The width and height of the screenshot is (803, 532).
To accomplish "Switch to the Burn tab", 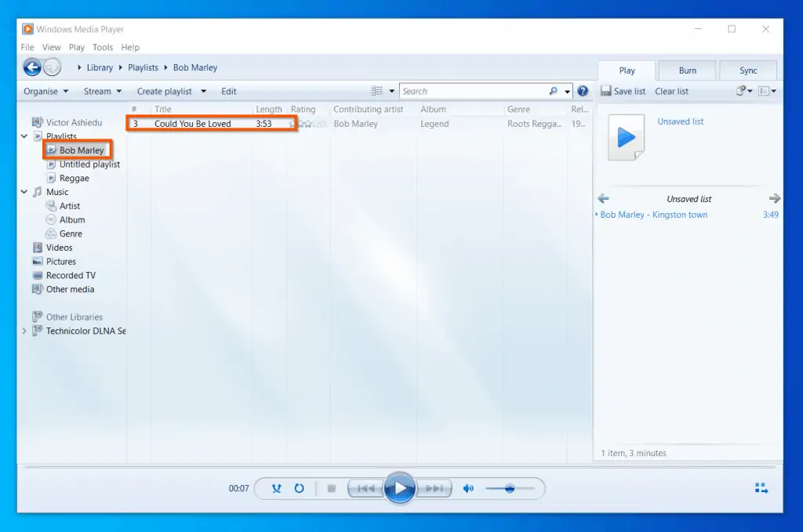I will point(686,70).
